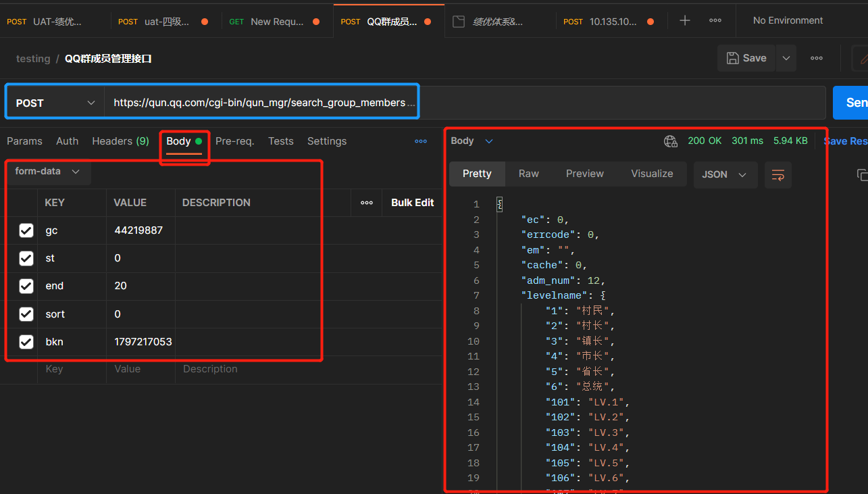868x494 pixels.
Task: Uncheck the bkn parameter checkbox
Action: [26, 342]
